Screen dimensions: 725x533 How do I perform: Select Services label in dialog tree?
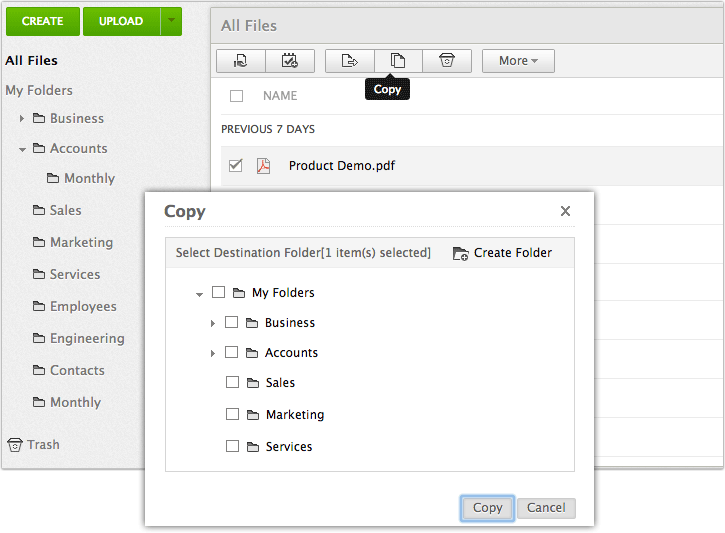289,447
